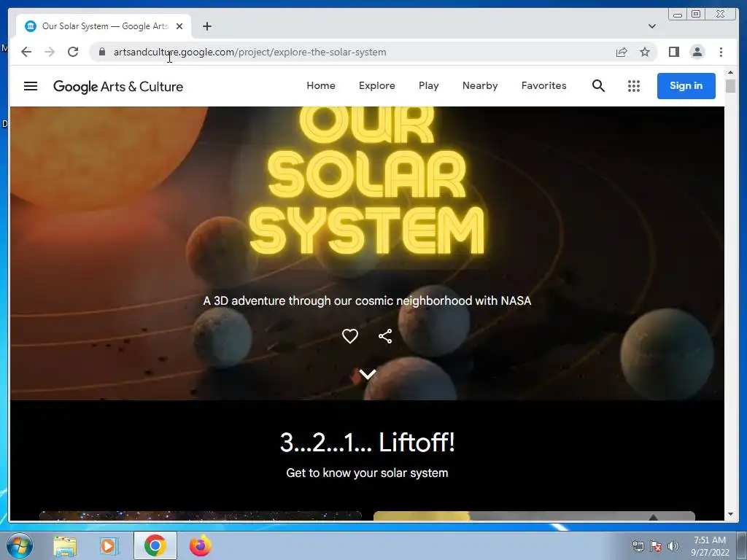The width and height of the screenshot is (747, 560).
Task: Open the Play section
Action: pos(429,86)
